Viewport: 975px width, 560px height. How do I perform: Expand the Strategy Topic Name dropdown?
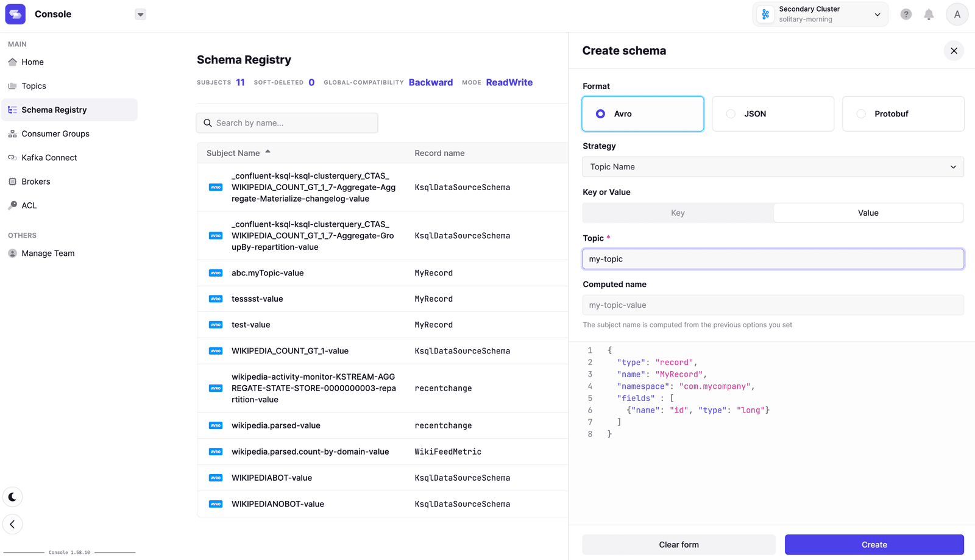[x=772, y=167]
